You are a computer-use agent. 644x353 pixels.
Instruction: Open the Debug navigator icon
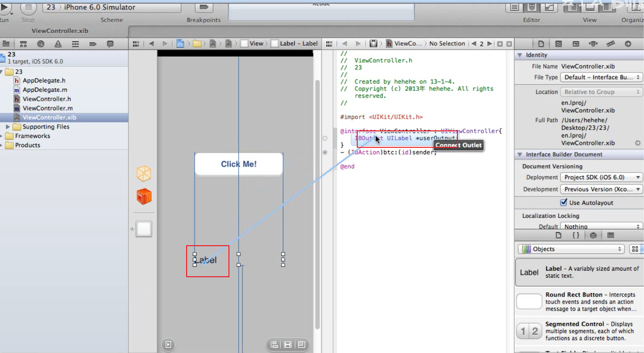pos(75,44)
